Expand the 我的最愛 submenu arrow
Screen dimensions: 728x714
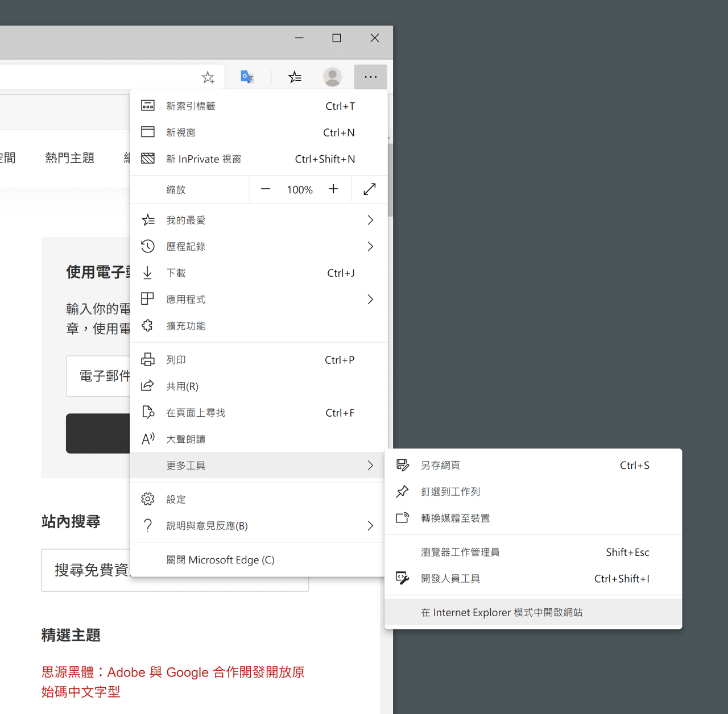click(x=370, y=220)
